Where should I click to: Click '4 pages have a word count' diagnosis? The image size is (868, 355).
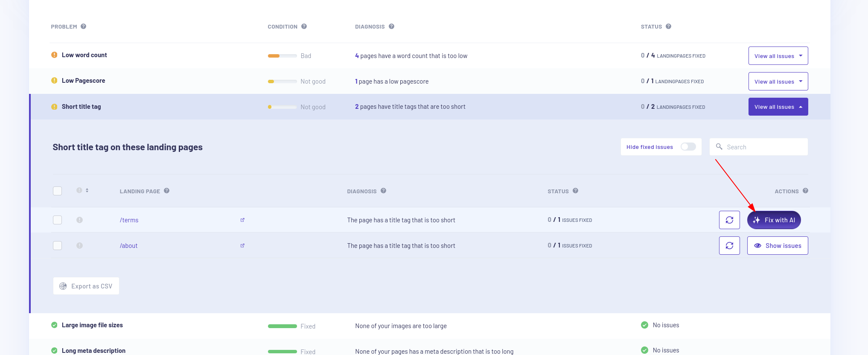point(411,56)
